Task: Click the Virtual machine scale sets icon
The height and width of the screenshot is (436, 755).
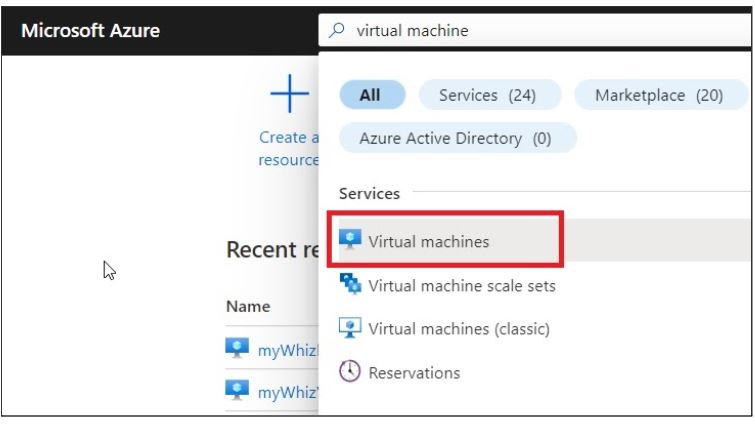Action: point(350,284)
